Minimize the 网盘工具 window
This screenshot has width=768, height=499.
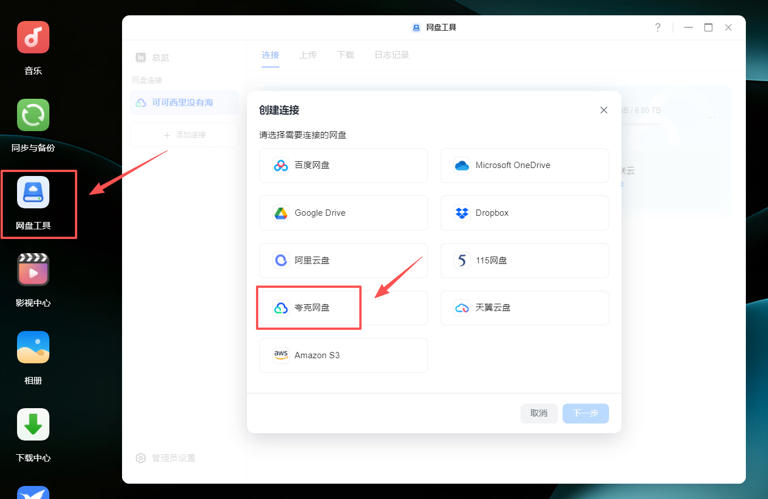[x=688, y=27]
